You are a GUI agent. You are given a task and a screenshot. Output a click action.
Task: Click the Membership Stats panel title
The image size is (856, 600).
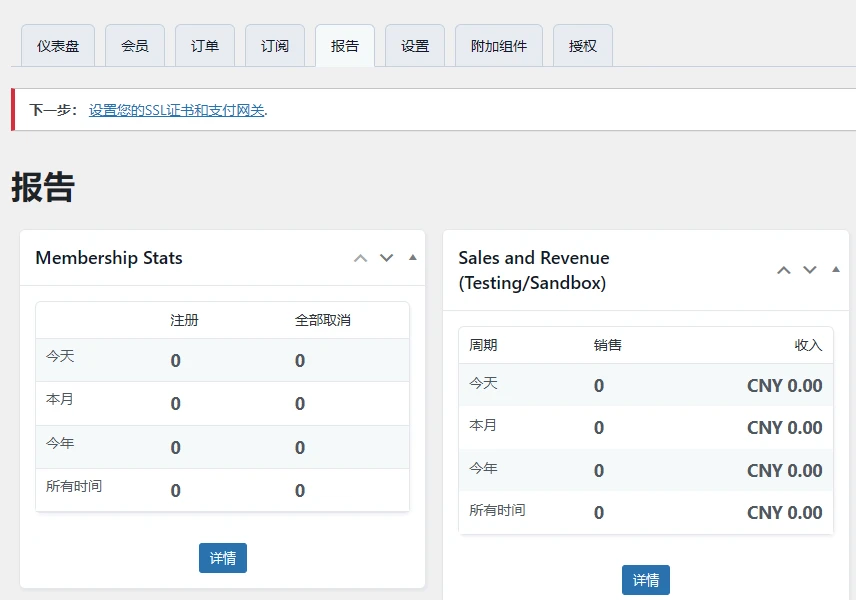(108, 257)
